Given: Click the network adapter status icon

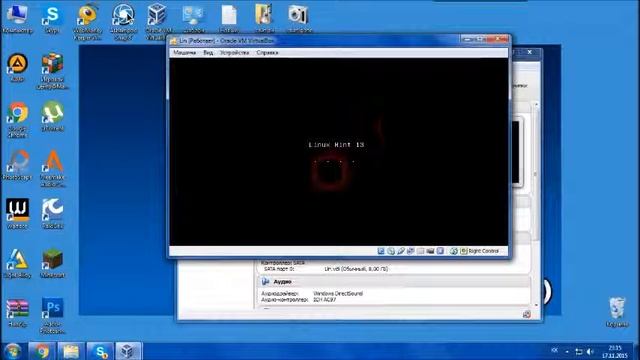Looking at the screenshot, I should (x=410, y=251).
